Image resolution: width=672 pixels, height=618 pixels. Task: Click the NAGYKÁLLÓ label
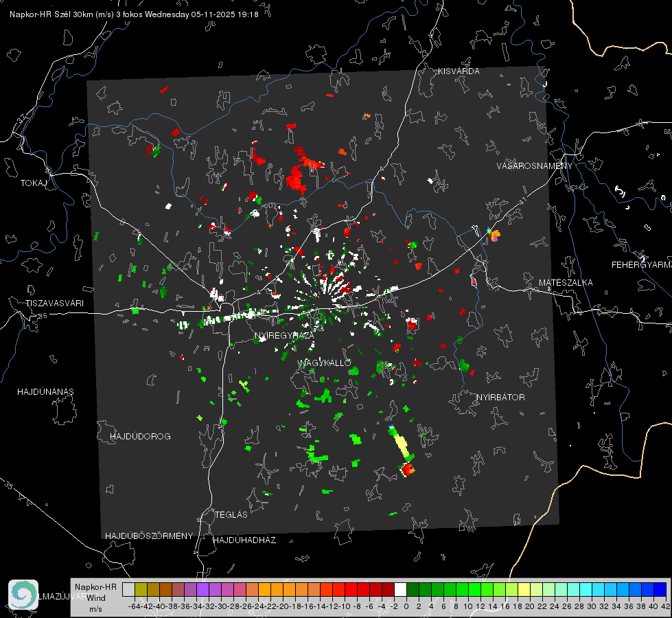[326, 363]
